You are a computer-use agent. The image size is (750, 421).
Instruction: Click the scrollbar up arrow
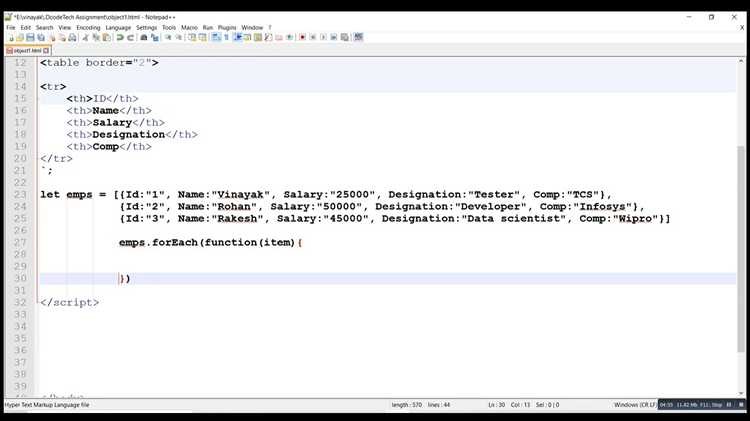[x=741, y=61]
